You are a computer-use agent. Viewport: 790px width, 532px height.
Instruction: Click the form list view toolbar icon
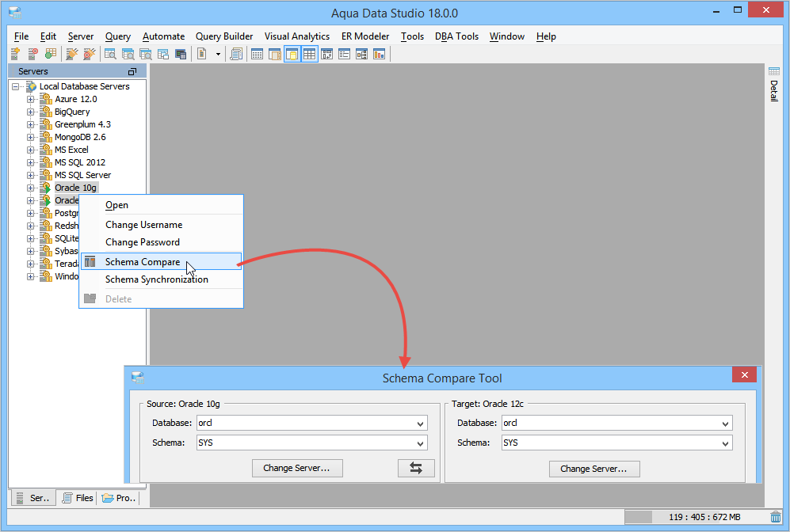(344, 54)
